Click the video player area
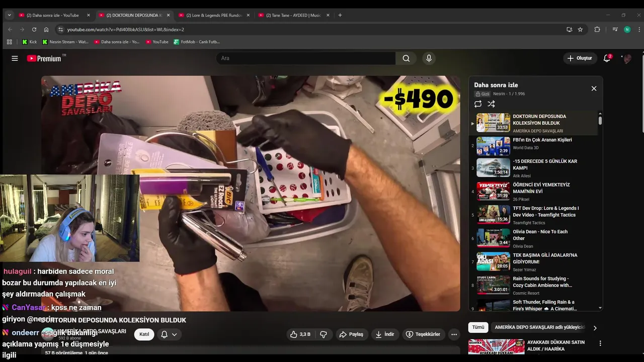 tap(251, 194)
